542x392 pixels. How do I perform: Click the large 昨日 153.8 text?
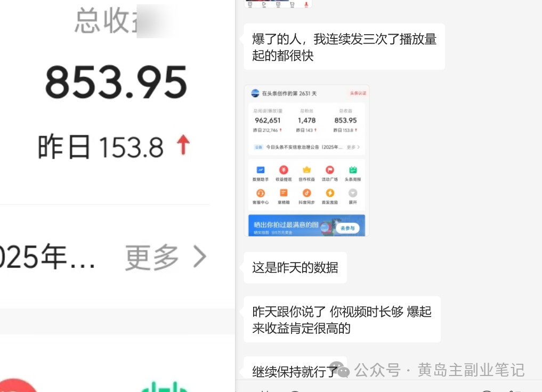click(x=100, y=147)
